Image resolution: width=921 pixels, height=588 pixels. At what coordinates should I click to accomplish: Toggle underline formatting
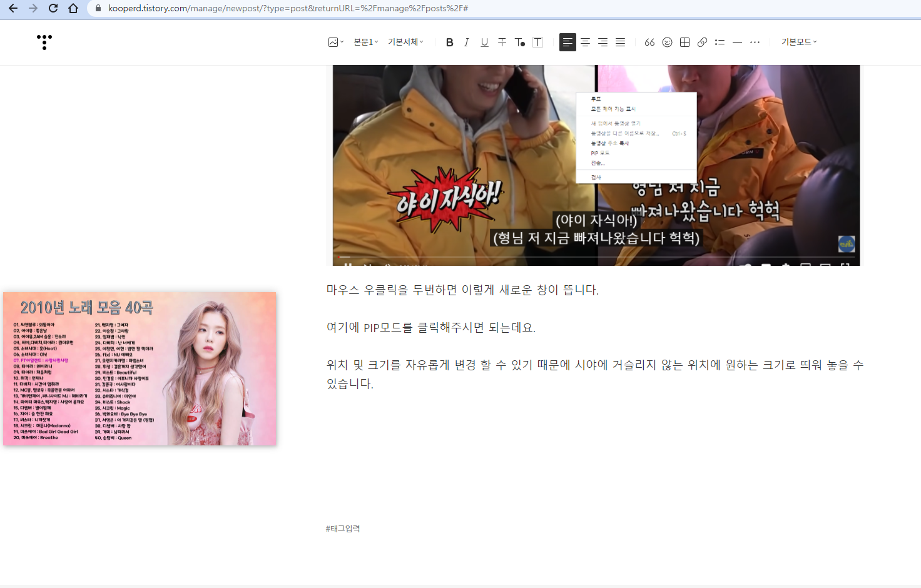click(x=484, y=42)
